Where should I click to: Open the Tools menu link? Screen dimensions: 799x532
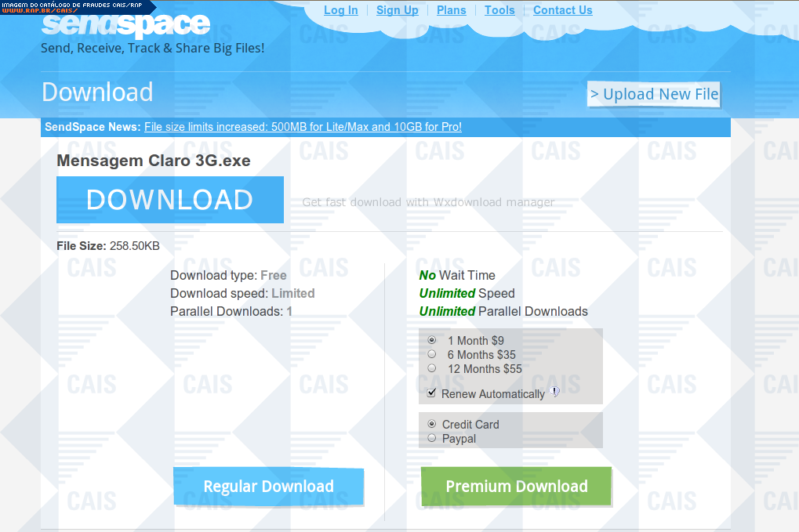click(x=499, y=10)
